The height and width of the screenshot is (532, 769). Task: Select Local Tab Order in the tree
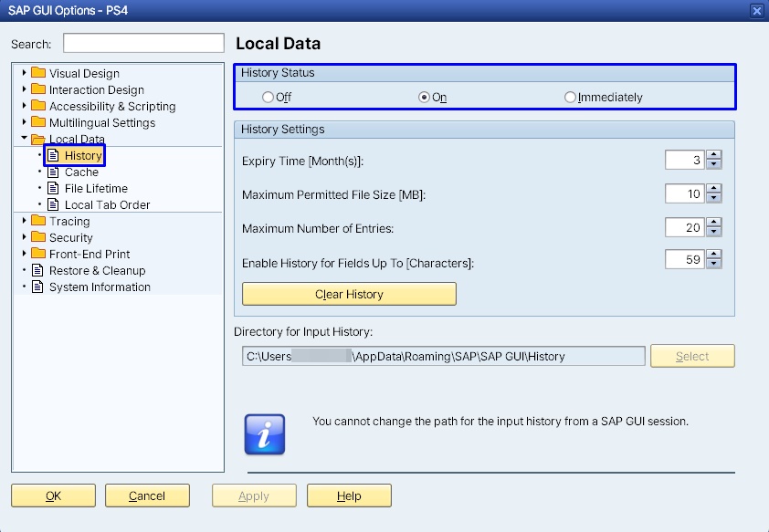108,204
